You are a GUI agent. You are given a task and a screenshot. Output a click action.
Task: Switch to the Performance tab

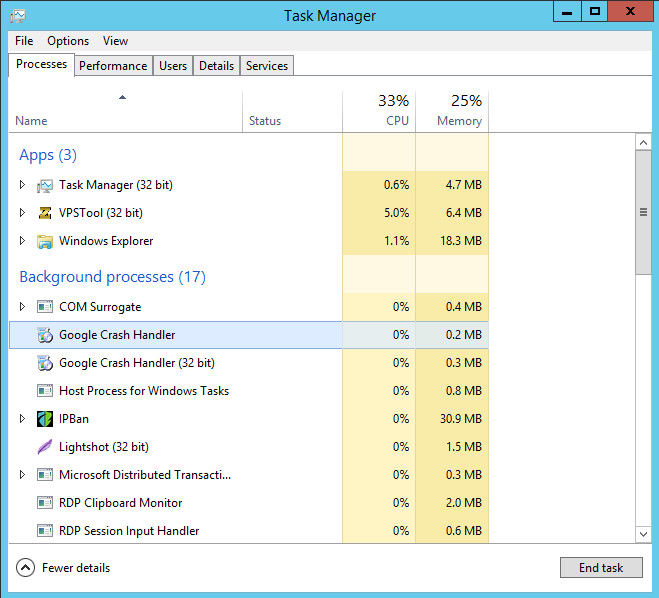point(113,66)
